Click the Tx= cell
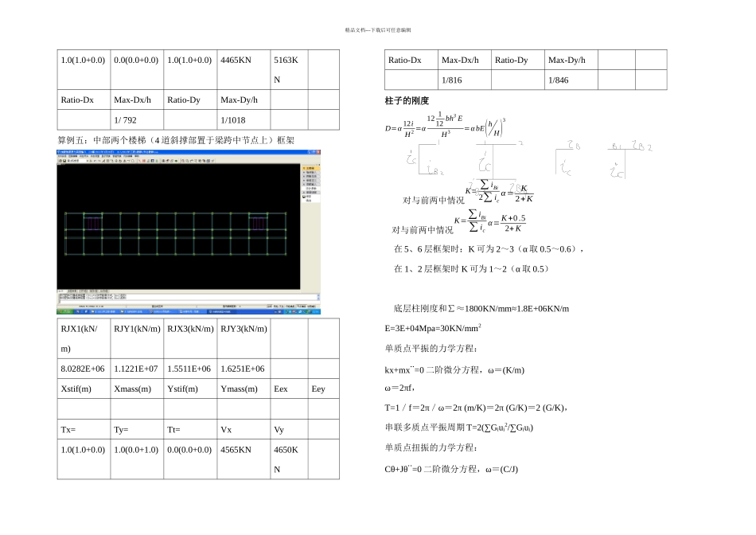This screenshot has width=756, height=535. click(84, 429)
